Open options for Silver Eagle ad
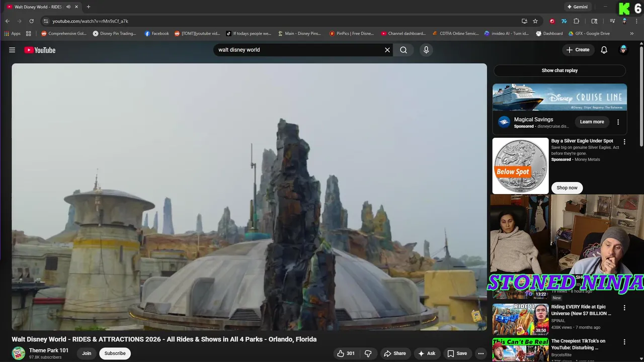 [624, 142]
